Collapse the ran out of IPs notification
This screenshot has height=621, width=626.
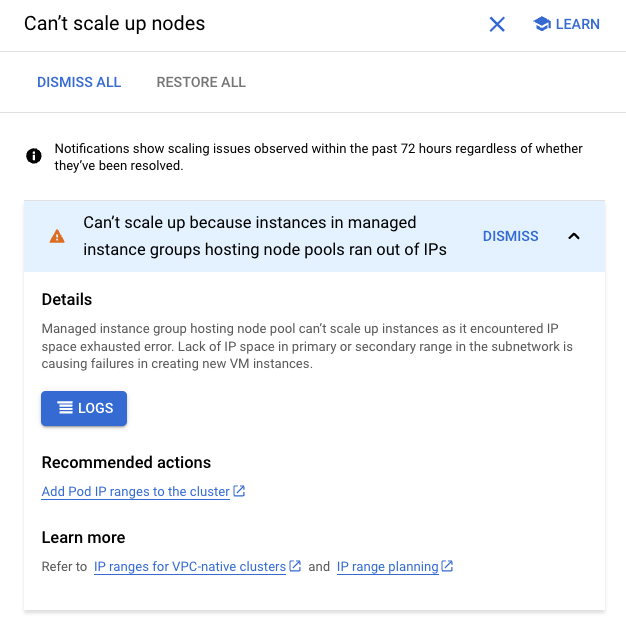coord(574,236)
